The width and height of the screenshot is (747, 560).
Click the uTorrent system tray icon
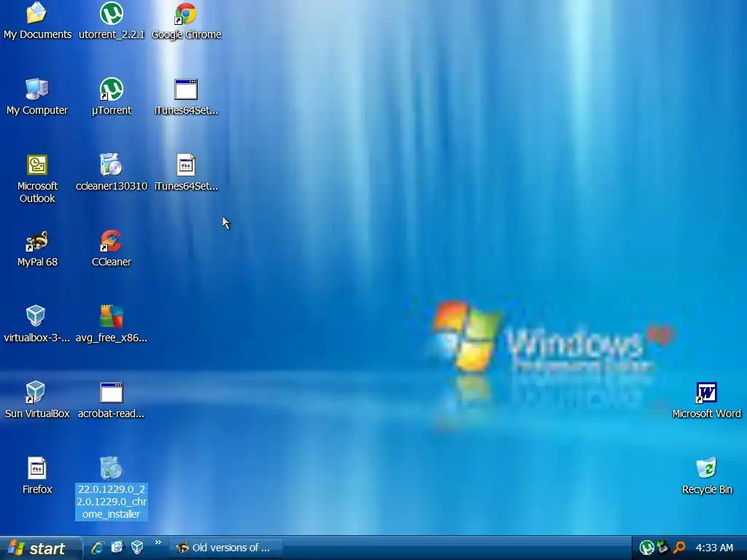[646, 548]
